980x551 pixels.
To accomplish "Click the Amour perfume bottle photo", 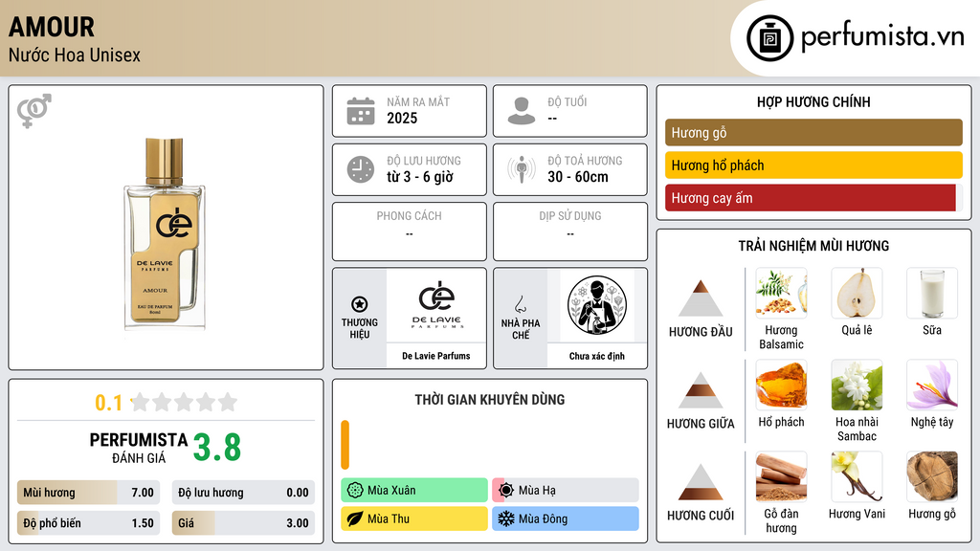I will 165,233.
